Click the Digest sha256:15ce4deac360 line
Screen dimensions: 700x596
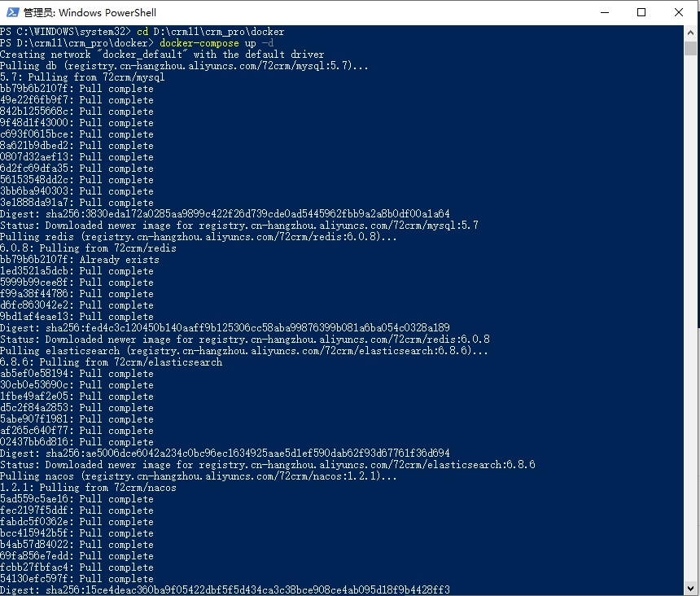[x=225, y=590]
